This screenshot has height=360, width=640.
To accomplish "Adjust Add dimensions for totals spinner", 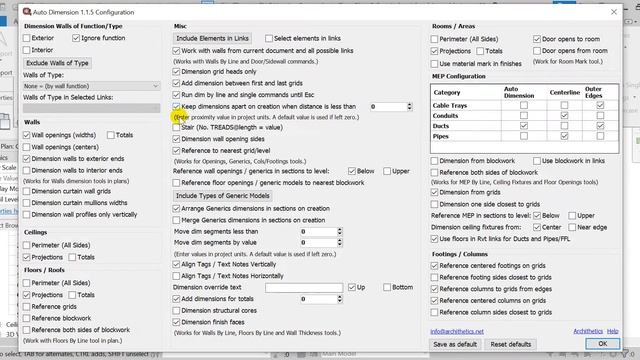I will (340, 299).
